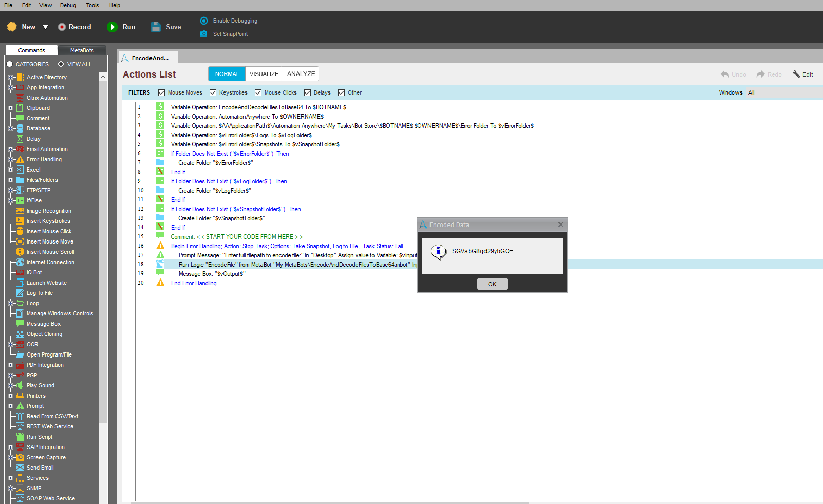The height and width of the screenshot is (504, 823).
Task: Click OK in Encoded Data dialog
Action: click(x=492, y=284)
